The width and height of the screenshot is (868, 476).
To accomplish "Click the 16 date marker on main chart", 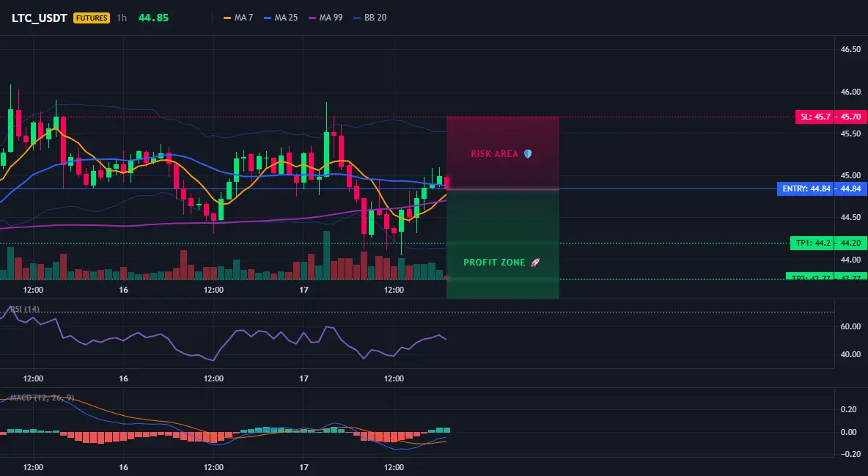I will [123, 290].
